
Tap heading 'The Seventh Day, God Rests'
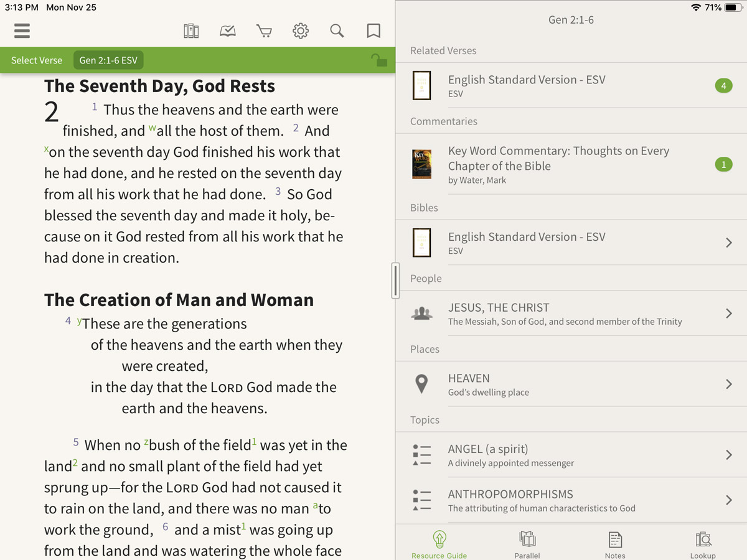tap(159, 86)
